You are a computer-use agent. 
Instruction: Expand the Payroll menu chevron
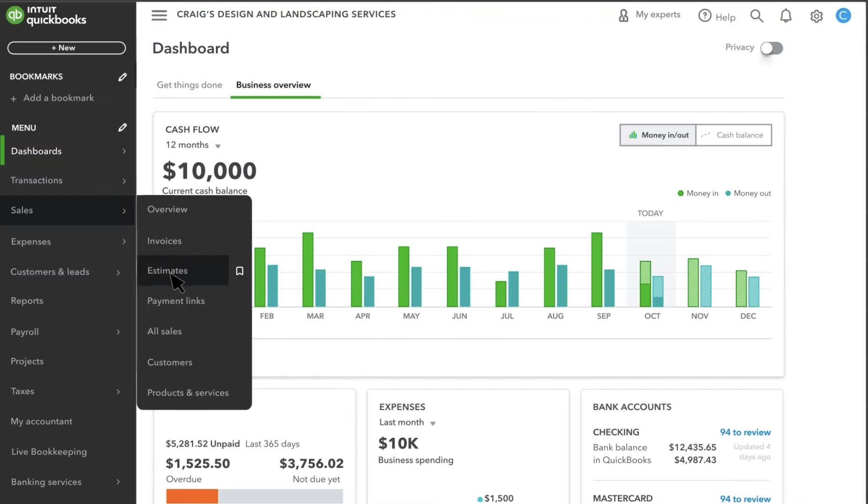pos(118,332)
